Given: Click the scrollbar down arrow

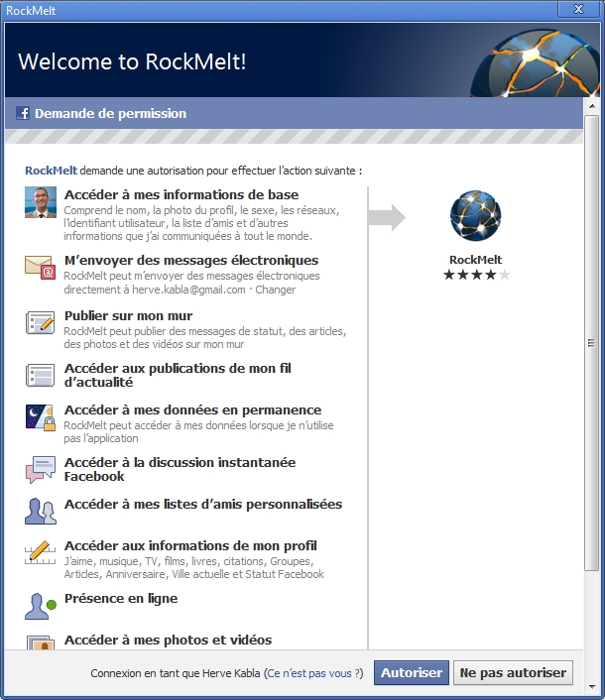Looking at the screenshot, I should pos(592,686).
